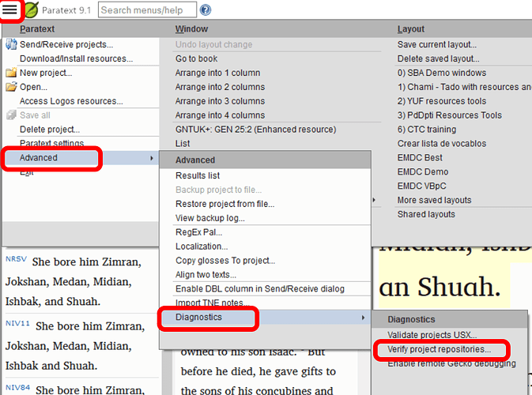Viewport: 532px width, 395px height.
Task: Load Chami - Tado with resources layout
Action: 465,87
